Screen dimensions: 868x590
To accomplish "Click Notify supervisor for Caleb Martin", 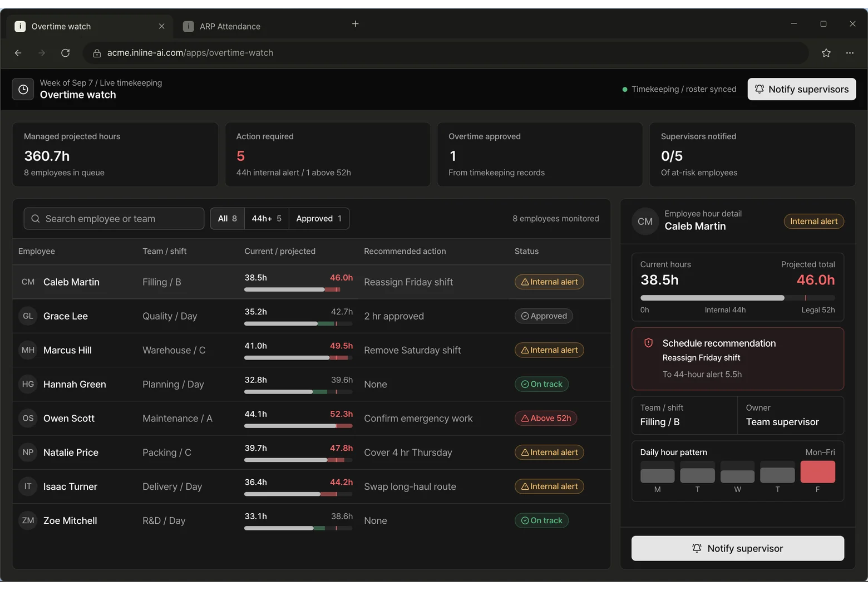I will (738, 548).
